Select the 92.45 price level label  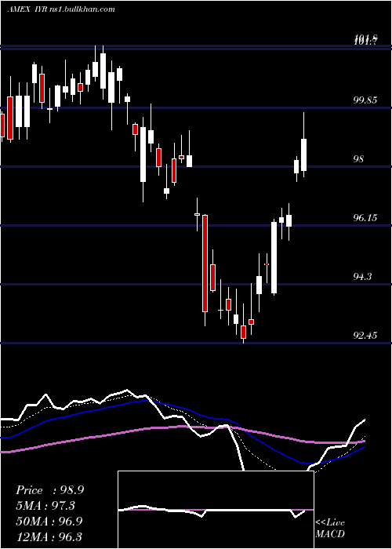tap(365, 336)
